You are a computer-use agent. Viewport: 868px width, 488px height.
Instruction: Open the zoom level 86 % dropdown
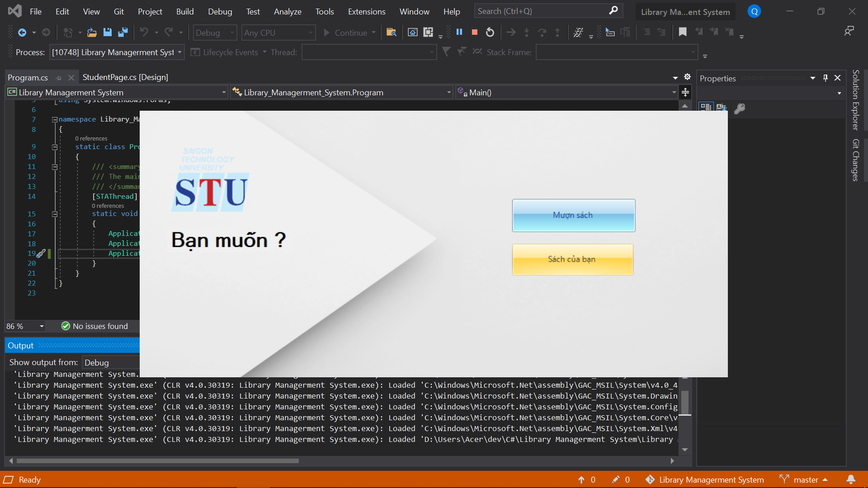pos(42,326)
